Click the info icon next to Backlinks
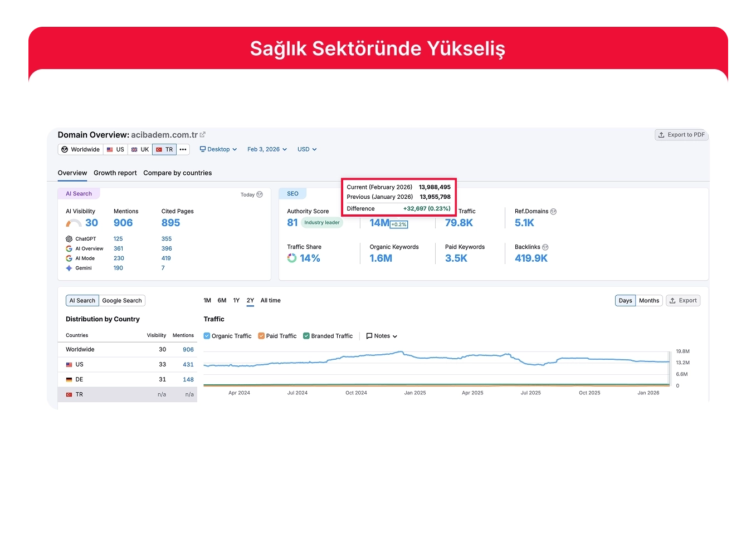The width and height of the screenshot is (756, 538). 545,247
